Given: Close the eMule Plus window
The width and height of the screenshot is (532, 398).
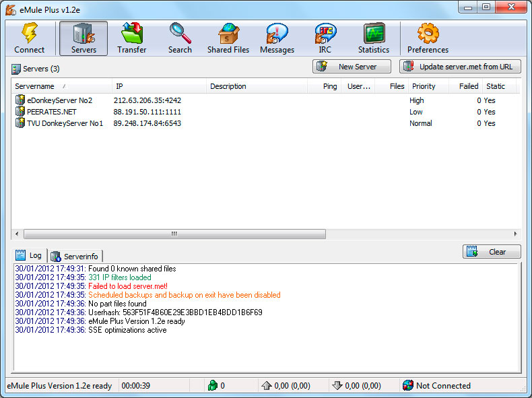Looking at the screenshot, I should pyautogui.click(x=511, y=7).
